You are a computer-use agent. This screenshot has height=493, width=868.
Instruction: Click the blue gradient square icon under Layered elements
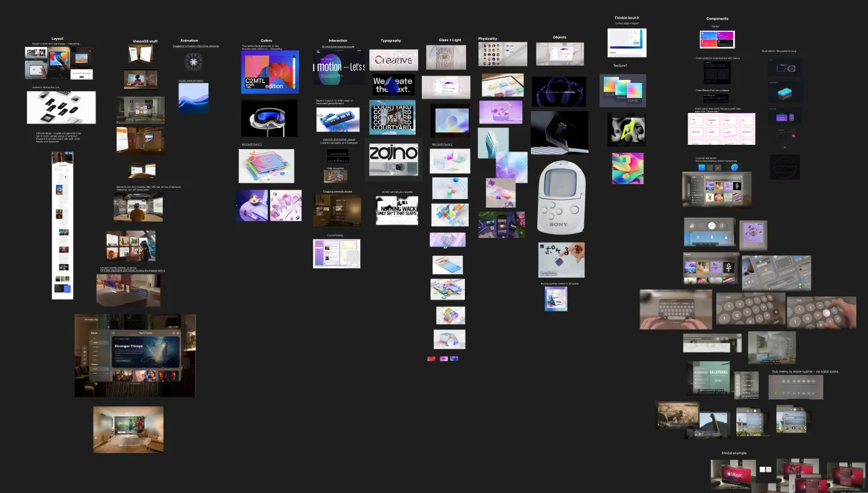[x=702, y=167]
